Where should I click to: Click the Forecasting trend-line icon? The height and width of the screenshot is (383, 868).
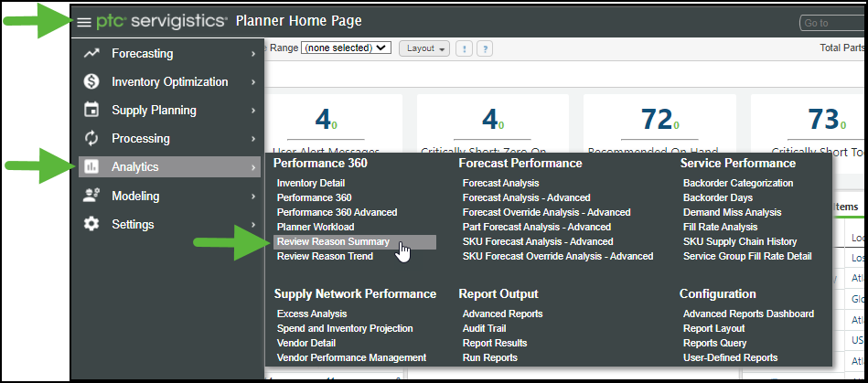coord(91,53)
